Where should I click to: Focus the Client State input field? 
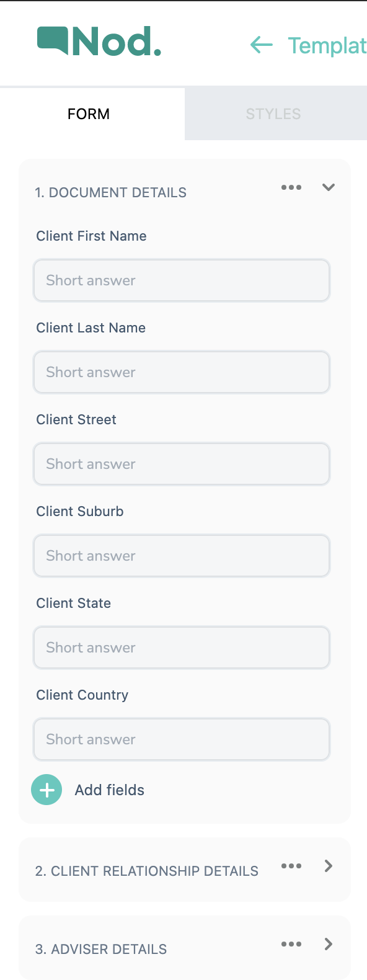click(x=182, y=648)
